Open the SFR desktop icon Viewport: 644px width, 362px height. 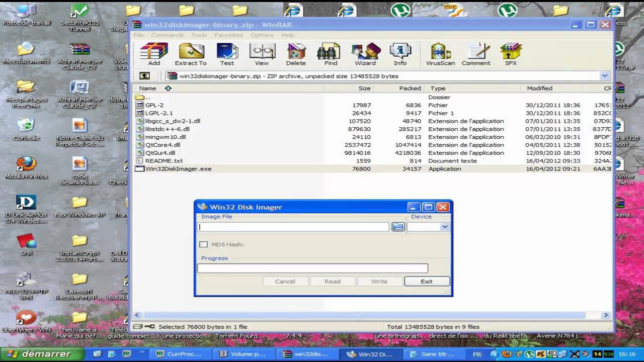tap(26, 245)
